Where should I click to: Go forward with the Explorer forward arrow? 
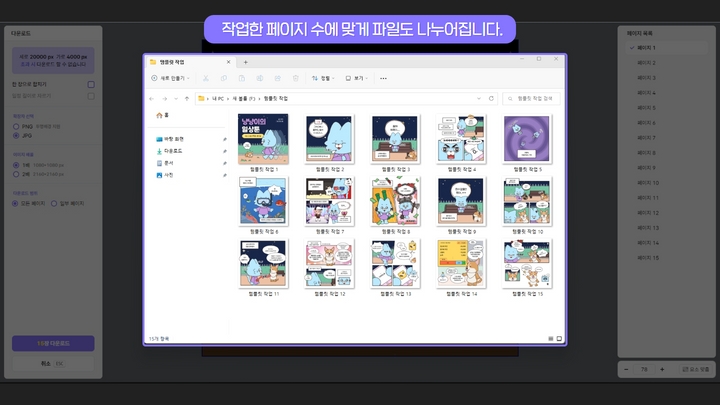pos(164,99)
